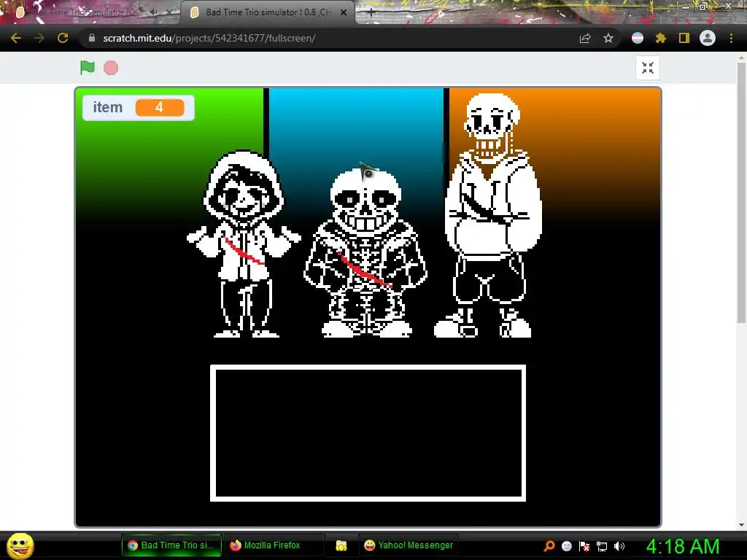Click inside the white battle box
The height and width of the screenshot is (560, 747).
coord(368,433)
